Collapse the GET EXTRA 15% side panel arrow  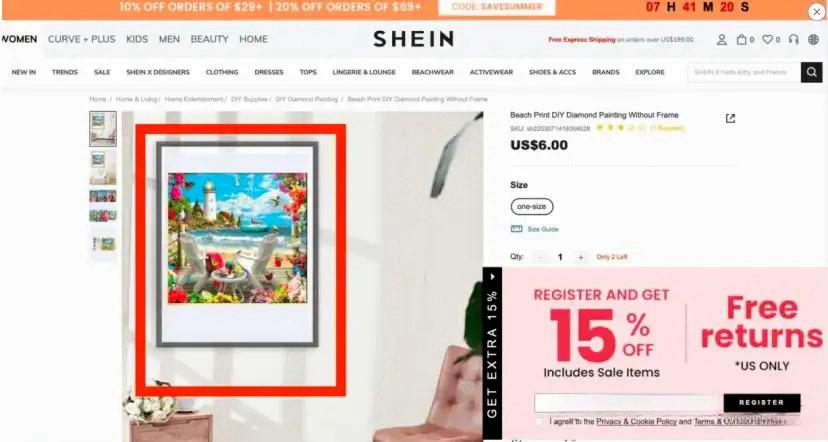click(x=492, y=276)
